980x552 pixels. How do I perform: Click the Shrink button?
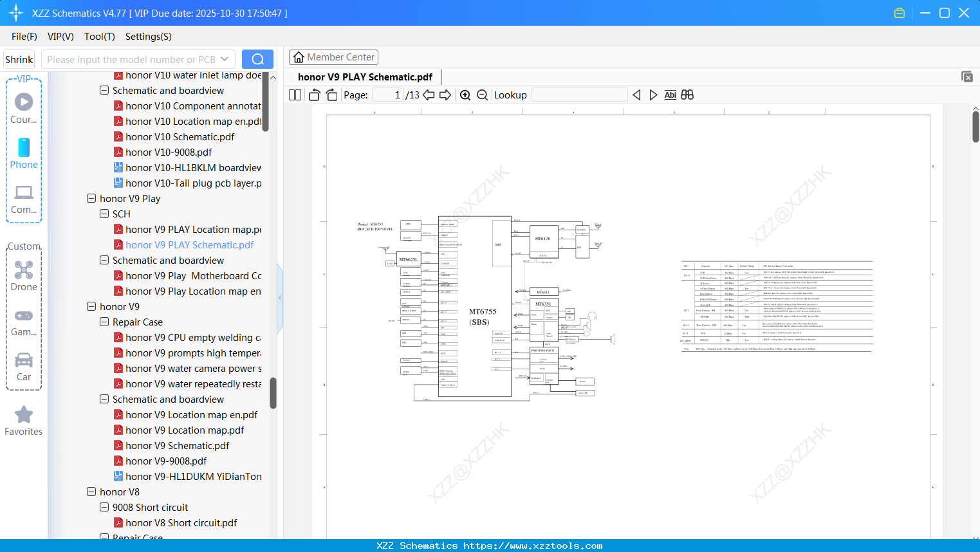tap(19, 59)
